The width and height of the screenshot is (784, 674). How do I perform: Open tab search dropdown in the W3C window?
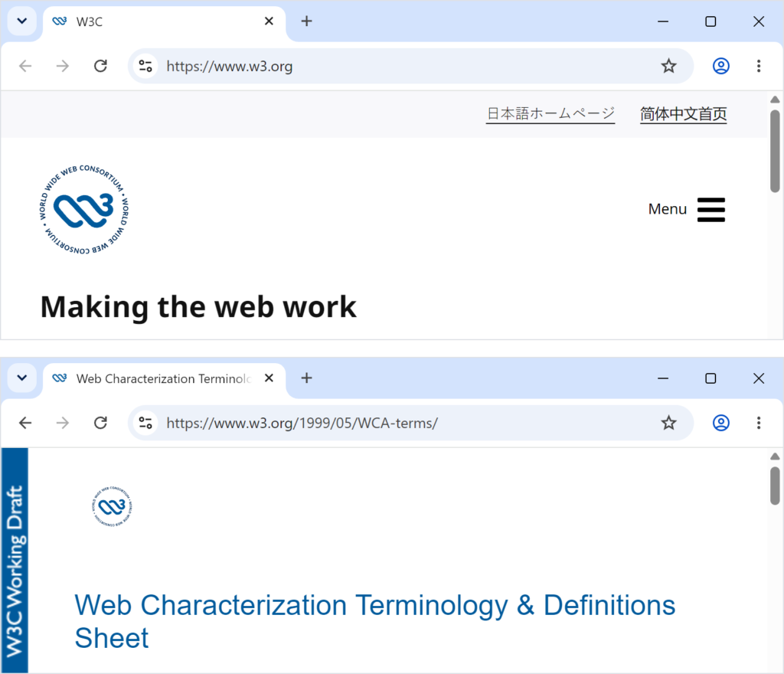pos(22,21)
